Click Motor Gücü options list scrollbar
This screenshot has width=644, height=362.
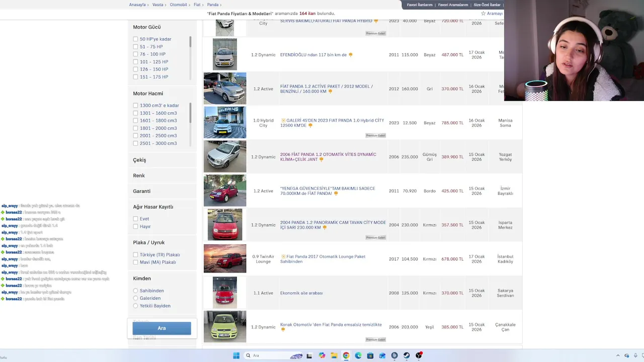pos(190,42)
